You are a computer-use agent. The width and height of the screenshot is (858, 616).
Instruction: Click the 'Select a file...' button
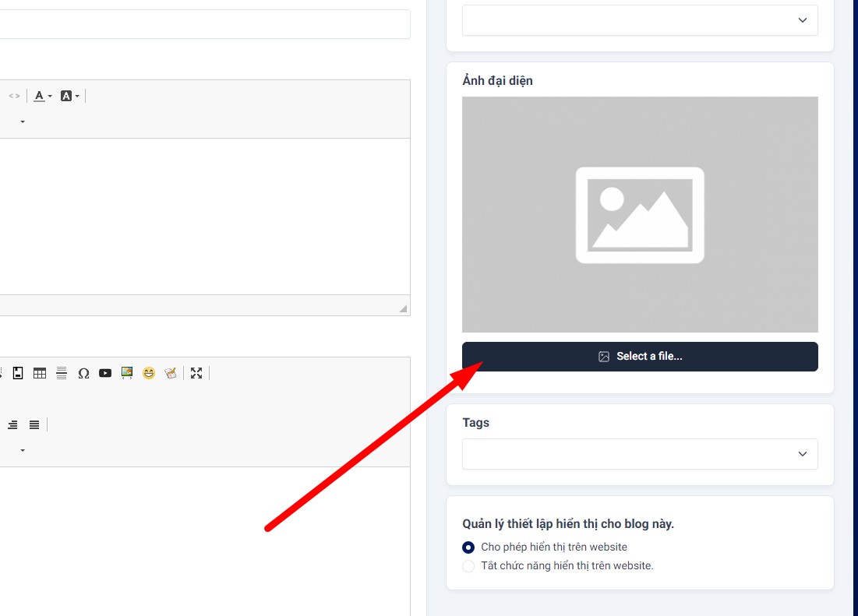coord(640,357)
